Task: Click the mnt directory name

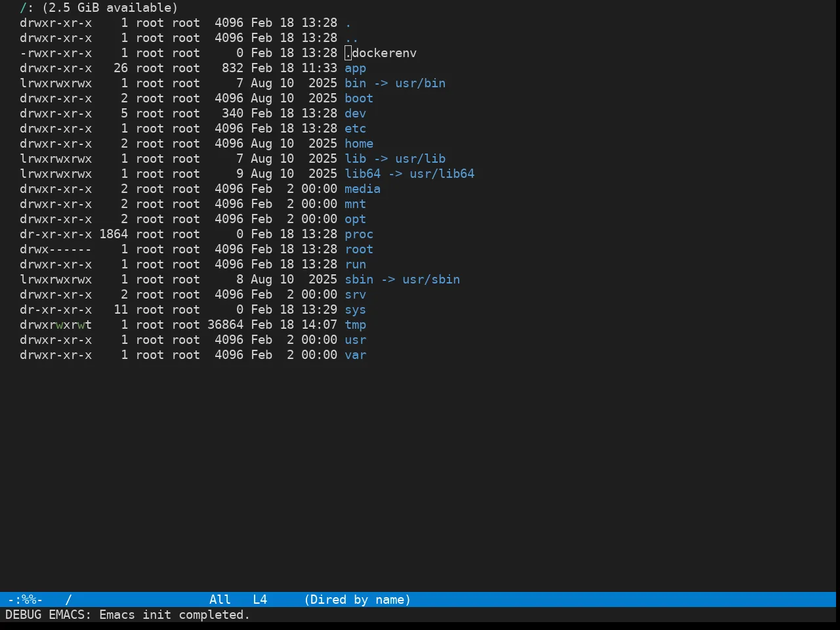Action: point(355,204)
